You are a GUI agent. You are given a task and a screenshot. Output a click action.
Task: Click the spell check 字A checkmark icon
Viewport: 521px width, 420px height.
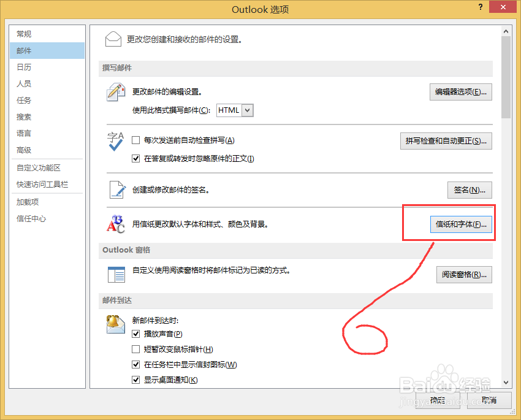tap(115, 141)
